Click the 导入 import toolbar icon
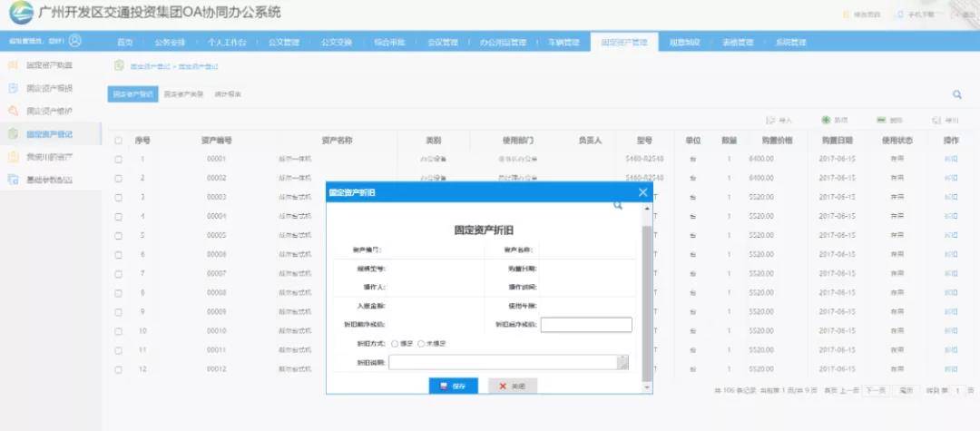Image resolution: width=980 pixels, height=431 pixels. coord(771,120)
